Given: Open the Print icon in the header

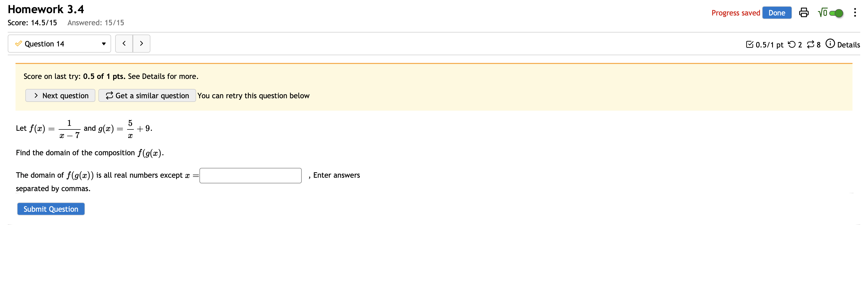Looking at the screenshot, I should [x=804, y=12].
